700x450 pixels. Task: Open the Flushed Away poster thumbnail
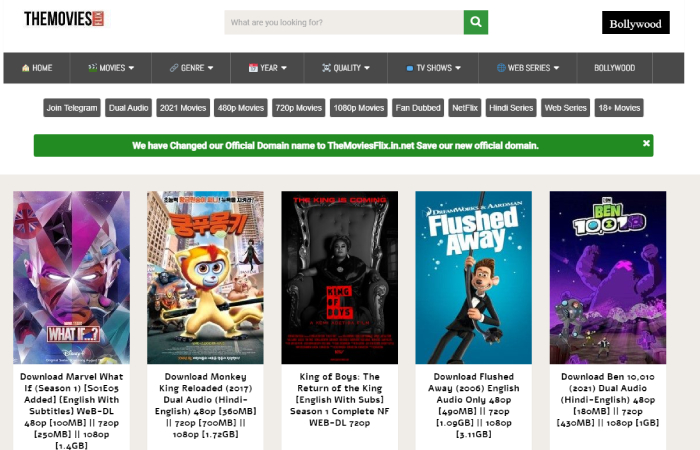[474, 277]
